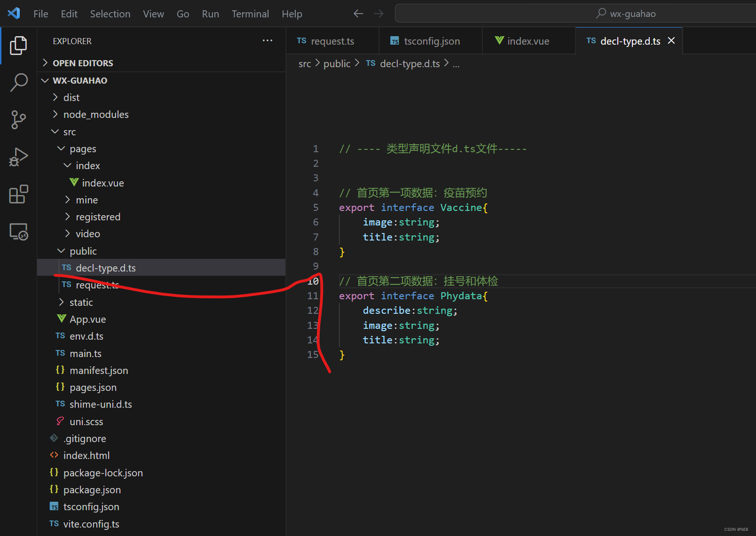Click the Vue icon of index.vue tab
This screenshot has height=536, width=756.
pos(499,40)
